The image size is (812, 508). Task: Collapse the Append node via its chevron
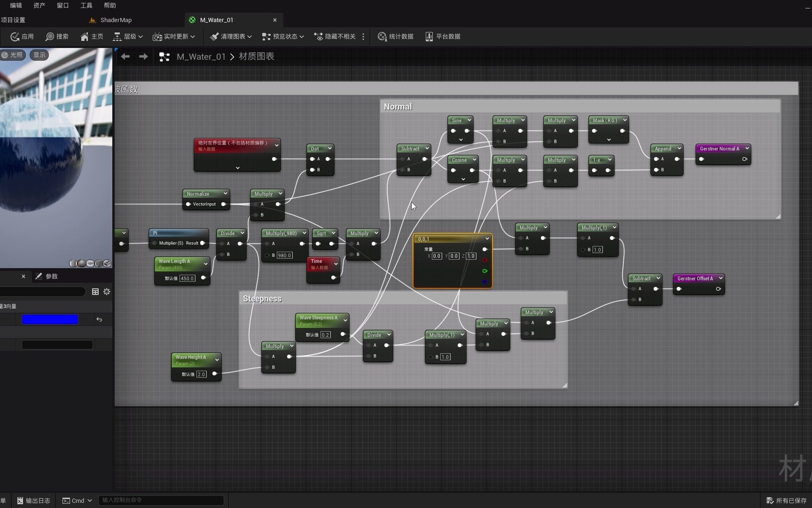pos(679,149)
